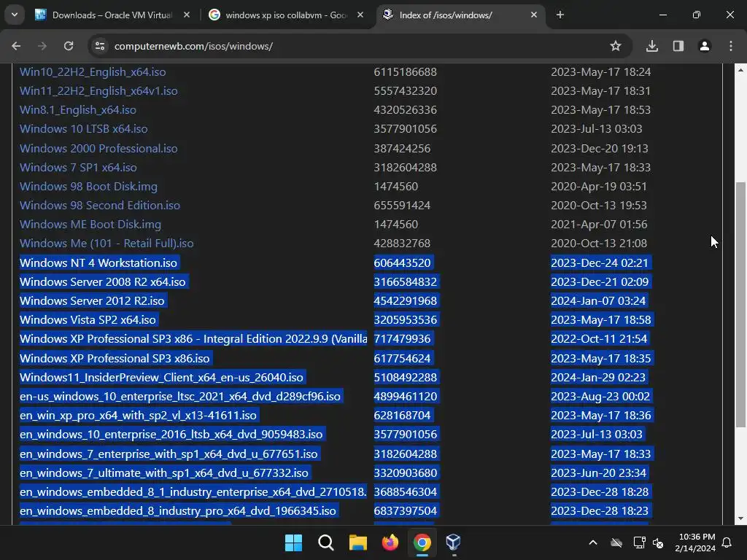Reload the current page
Viewport: 747px width, 560px height.
pos(69,46)
